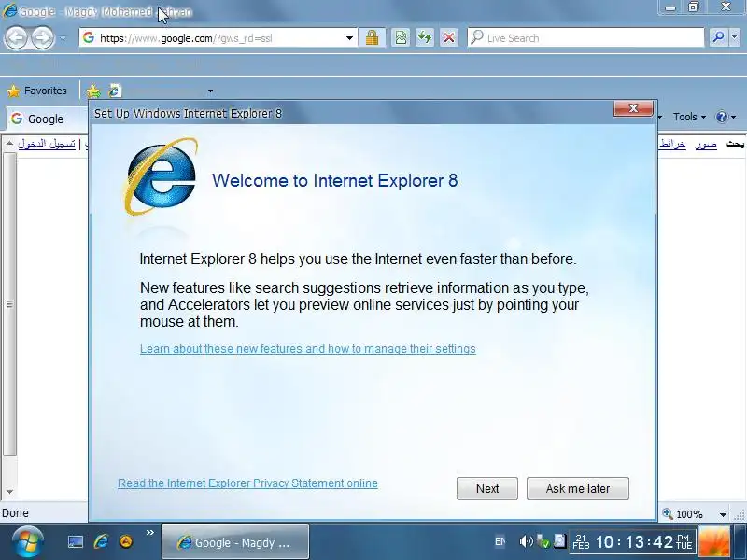Close the Set Up Internet Explorer 8 dialog
Image resolution: width=747 pixels, height=560 pixels.
coord(633,108)
